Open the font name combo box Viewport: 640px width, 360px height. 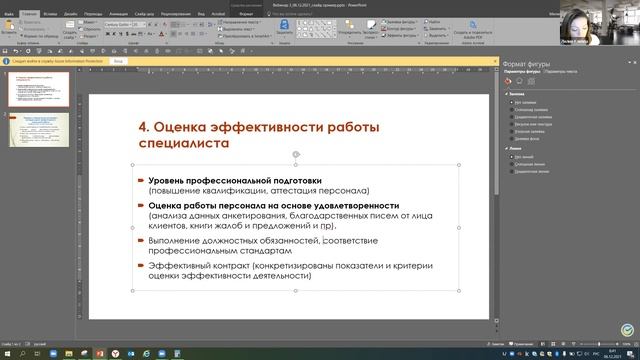click(x=119, y=24)
